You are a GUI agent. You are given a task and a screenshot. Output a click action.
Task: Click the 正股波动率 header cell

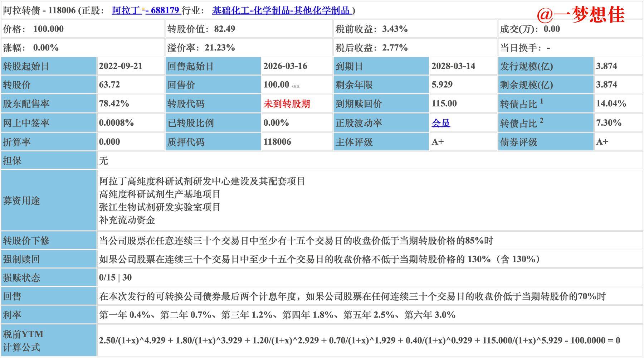click(381, 123)
